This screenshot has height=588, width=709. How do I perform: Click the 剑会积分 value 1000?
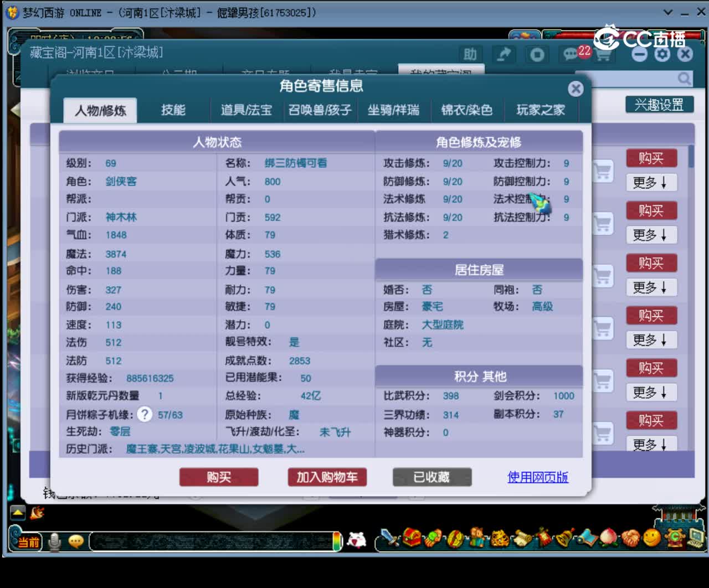coord(564,395)
